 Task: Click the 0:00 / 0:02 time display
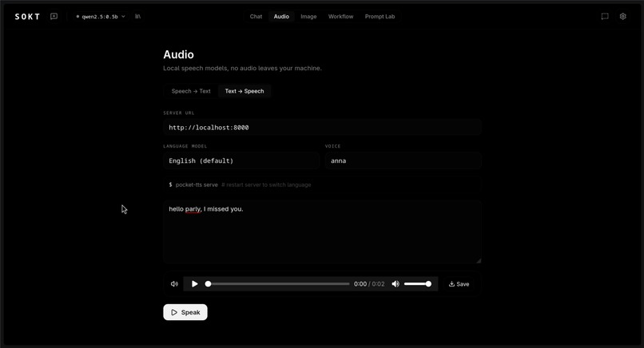[x=369, y=284]
